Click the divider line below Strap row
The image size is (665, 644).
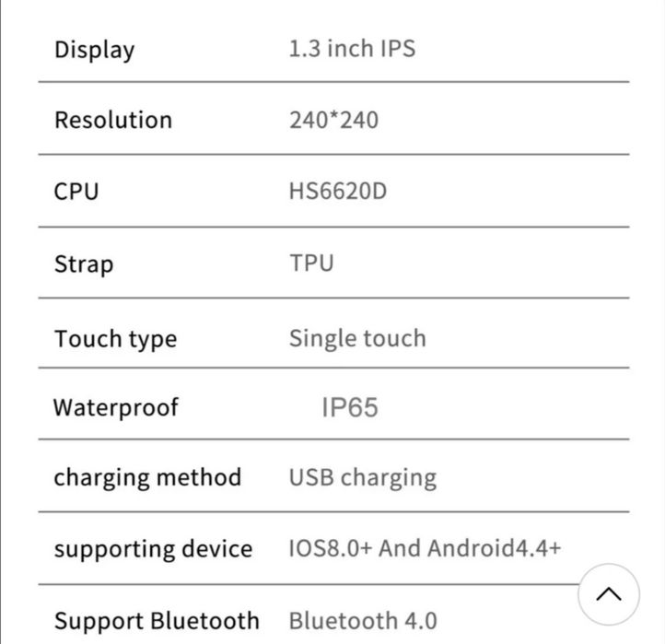coord(333,298)
